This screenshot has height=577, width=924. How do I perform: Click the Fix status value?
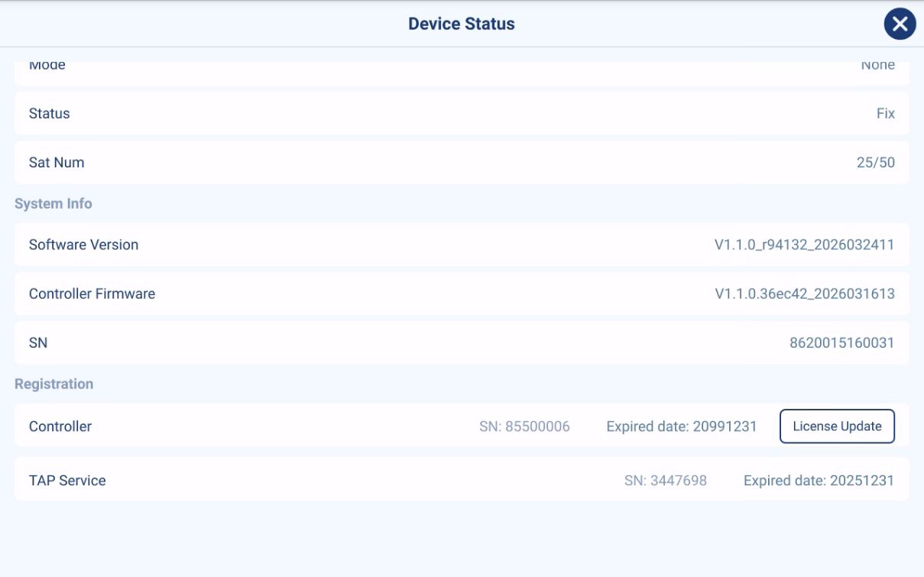[885, 113]
